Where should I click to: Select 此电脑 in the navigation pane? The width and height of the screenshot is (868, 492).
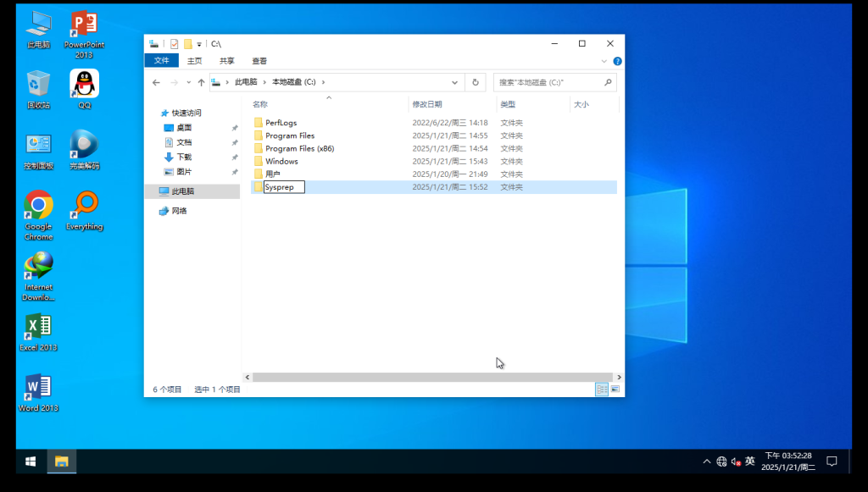pos(182,191)
